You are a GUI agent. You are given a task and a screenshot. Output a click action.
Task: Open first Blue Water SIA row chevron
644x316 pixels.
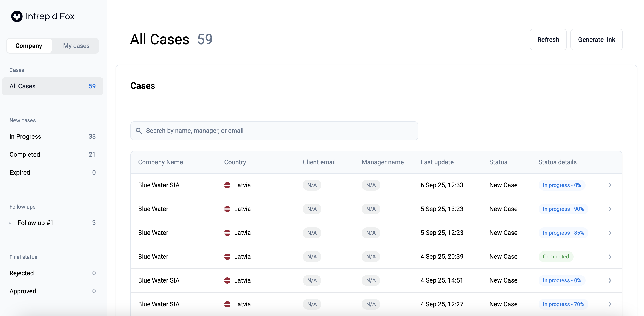(x=610, y=185)
